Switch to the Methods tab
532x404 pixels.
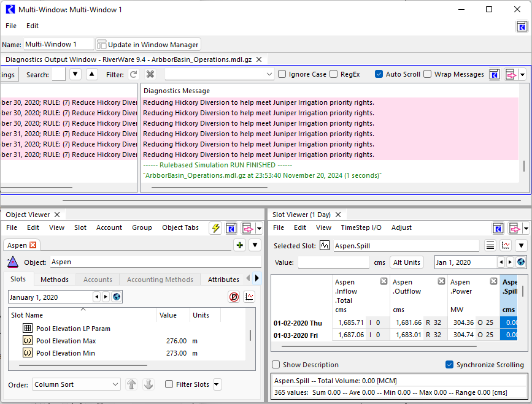pyautogui.click(x=55, y=280)
